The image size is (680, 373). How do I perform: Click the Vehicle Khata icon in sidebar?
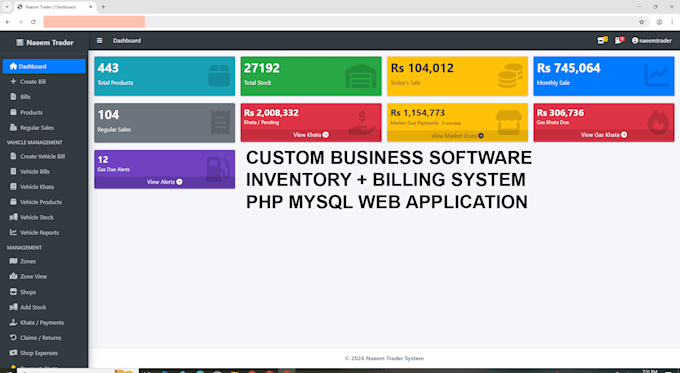point(13,186)
